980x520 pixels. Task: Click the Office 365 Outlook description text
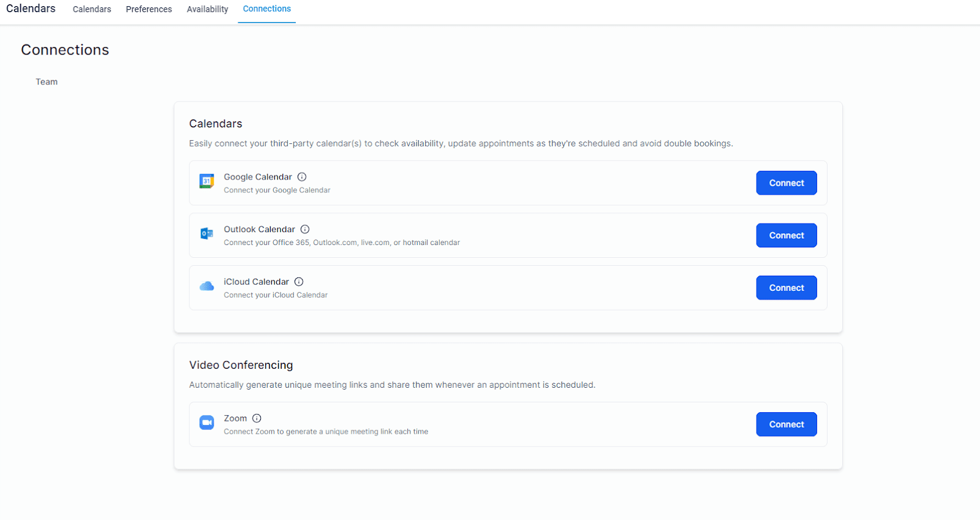coord(342,243)
